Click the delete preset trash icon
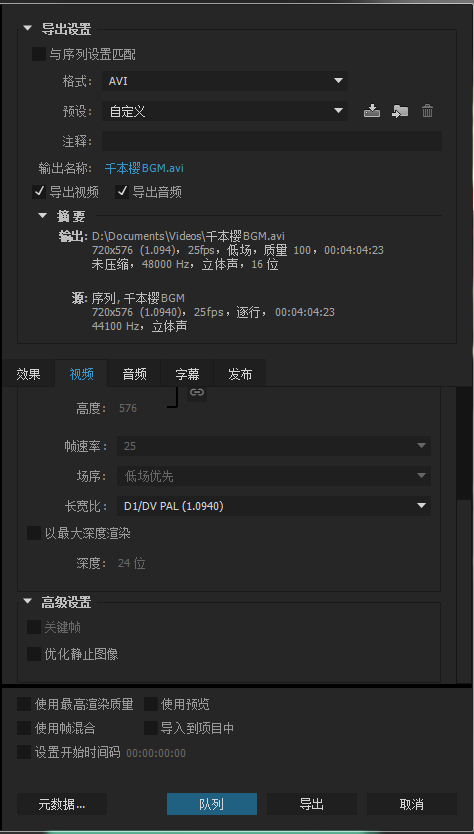Image resolution: width=474 pixels, height=834 pixels. (x=427, y=111)
